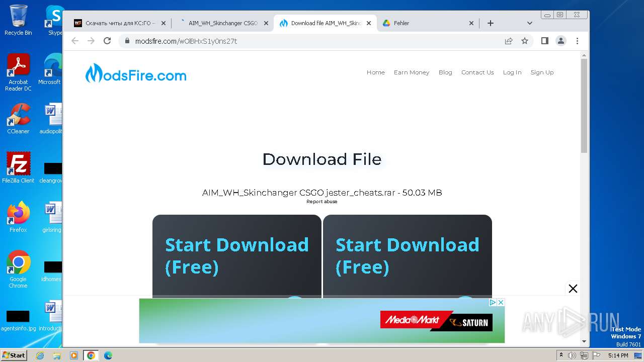Open the Earn Money link
644x362 pixels.
(412, 72)
